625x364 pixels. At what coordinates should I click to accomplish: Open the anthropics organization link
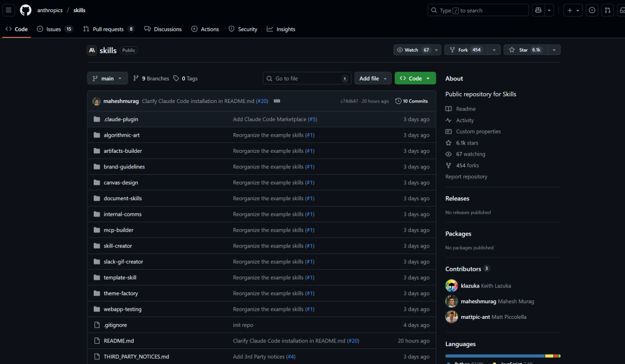click(50, 10)
